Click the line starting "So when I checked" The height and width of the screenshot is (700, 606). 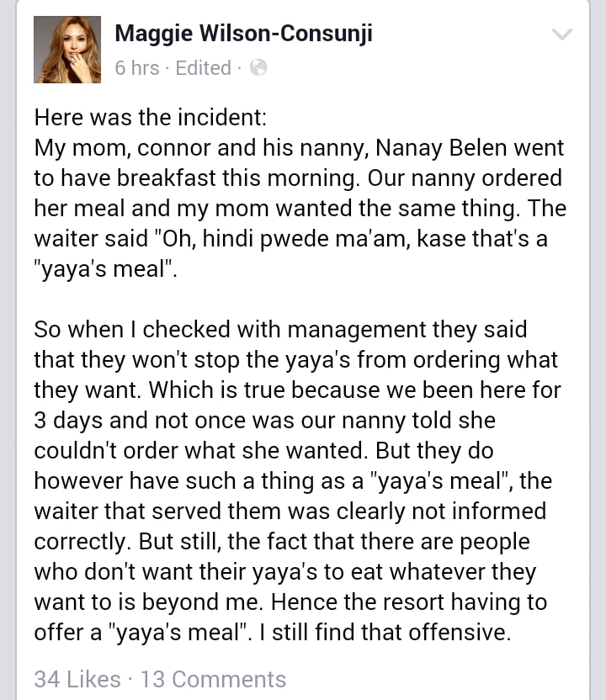(x=280, y=330)
